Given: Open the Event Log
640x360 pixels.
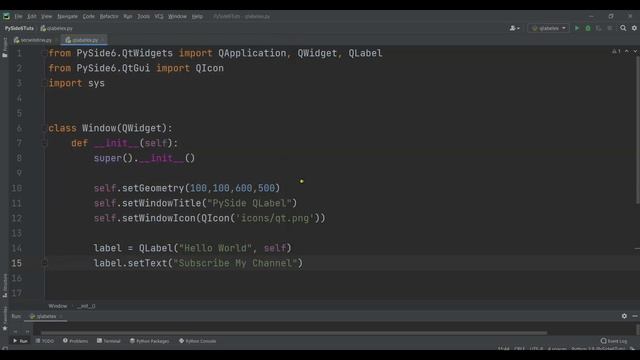Looking at the screenshot, I should 614,341.
